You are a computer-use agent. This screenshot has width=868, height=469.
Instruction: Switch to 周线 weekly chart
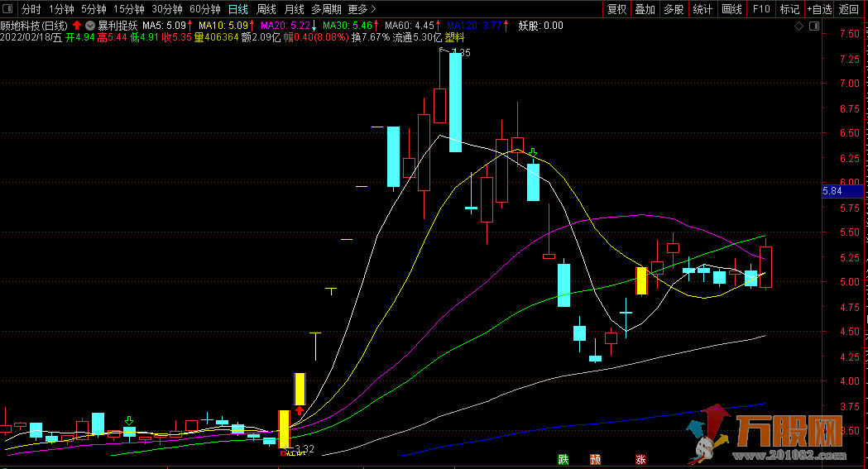(x=266, y=9)
